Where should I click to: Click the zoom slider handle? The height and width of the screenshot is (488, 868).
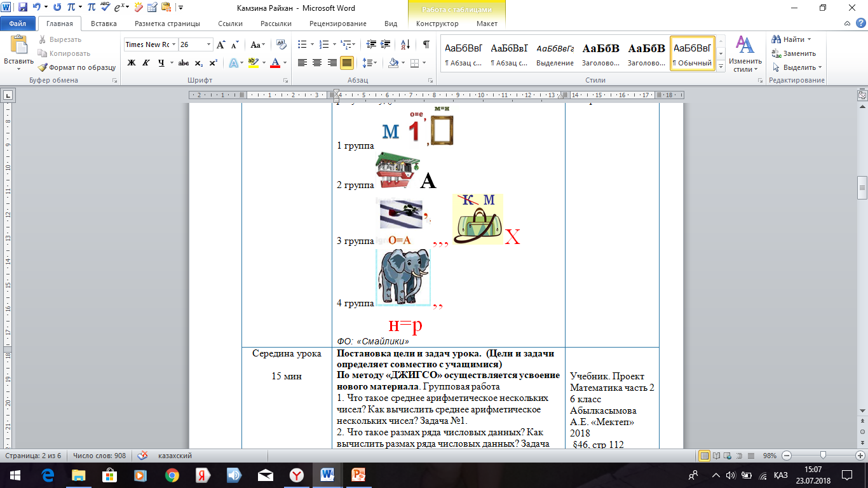pyautogui.click(x=823, y=456)
